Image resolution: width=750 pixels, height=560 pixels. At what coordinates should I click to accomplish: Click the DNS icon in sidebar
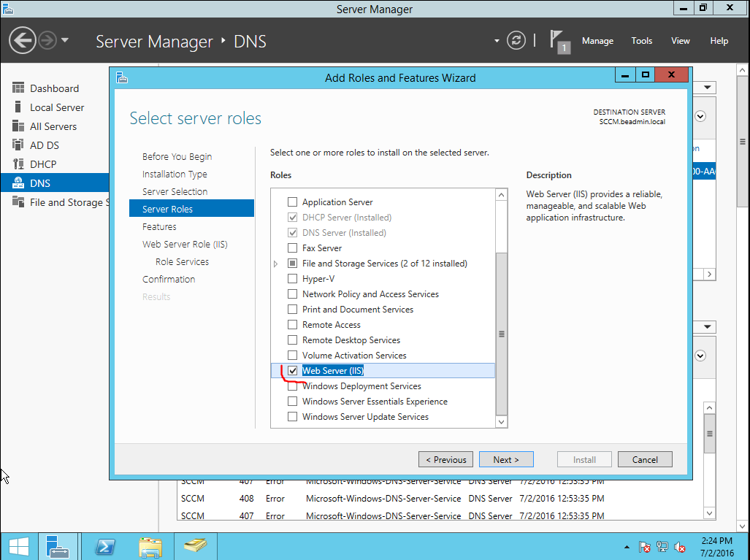18,183
